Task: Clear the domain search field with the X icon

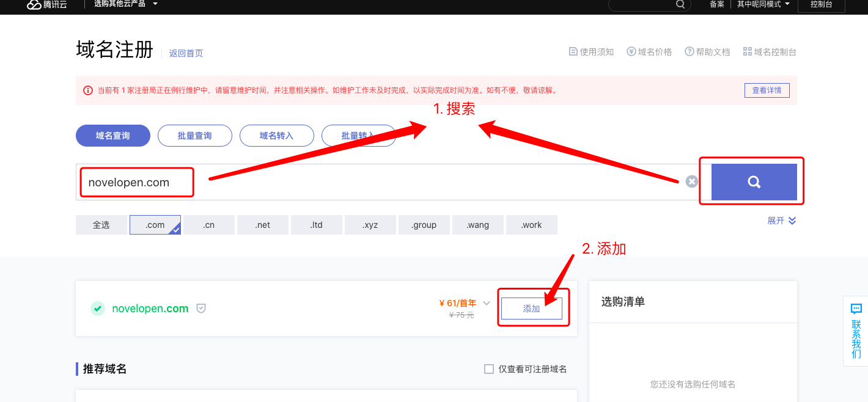Action: tap(691, 181)
